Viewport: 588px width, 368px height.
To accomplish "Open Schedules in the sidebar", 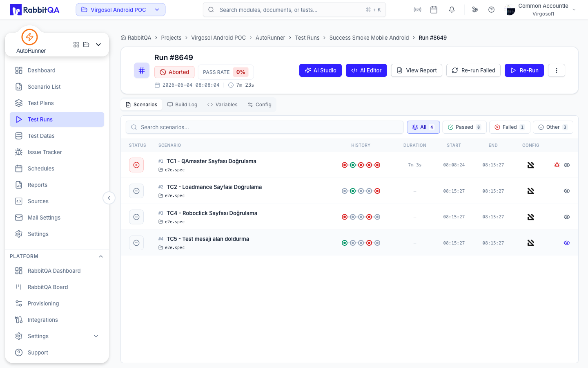I will pyautogui.click(x=57, y=168).
